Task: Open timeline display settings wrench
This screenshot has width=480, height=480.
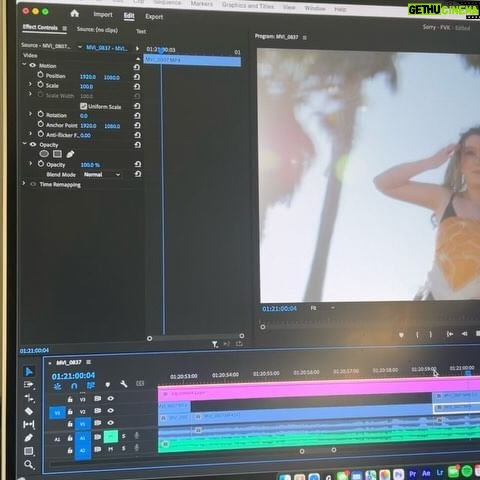Action: 124,384
